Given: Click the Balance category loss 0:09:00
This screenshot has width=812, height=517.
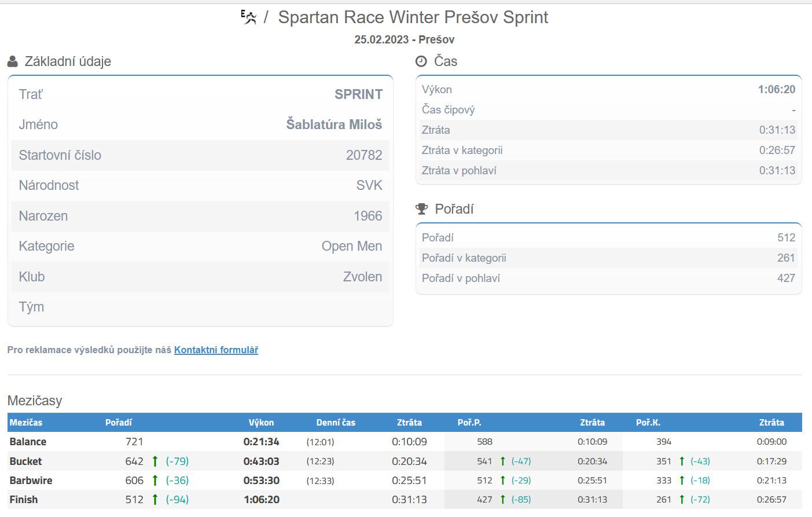Looking at the screenshot, I should [x=771, y=442].
